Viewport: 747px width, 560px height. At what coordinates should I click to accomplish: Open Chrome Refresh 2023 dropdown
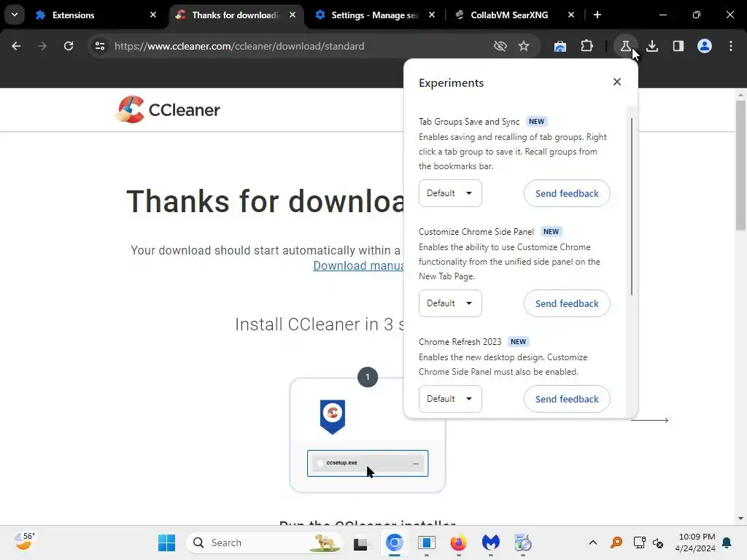[450, 399]
